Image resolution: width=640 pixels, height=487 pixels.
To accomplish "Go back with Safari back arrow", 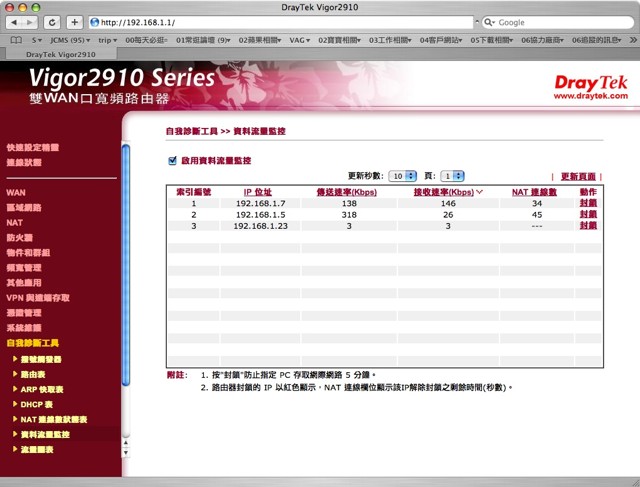I will click(x=14, y=22).
